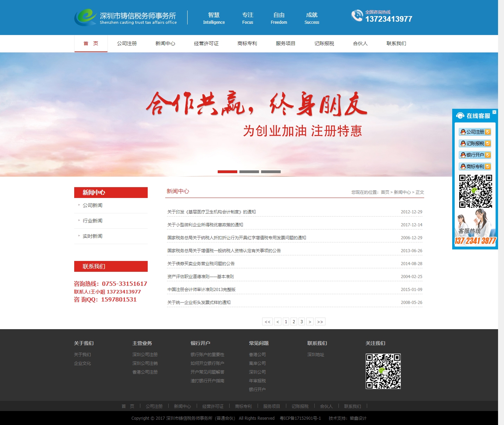
Task: Switch to the second banner slide indicator
Action: click(x=249, y=172)
